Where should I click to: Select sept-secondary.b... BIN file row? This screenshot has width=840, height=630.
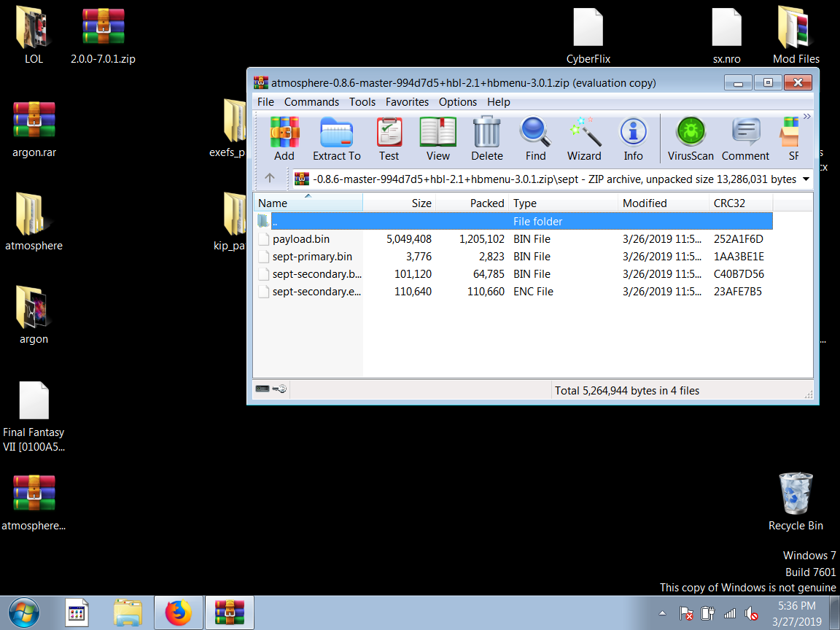click(x=514, y=273)
